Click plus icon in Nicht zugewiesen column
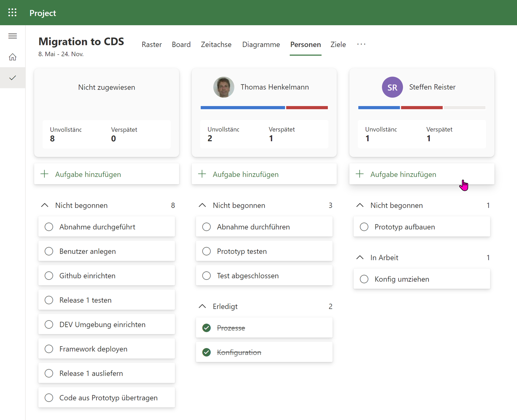The width and height of the screenshot is (517, 420). [x=45, y=174]
